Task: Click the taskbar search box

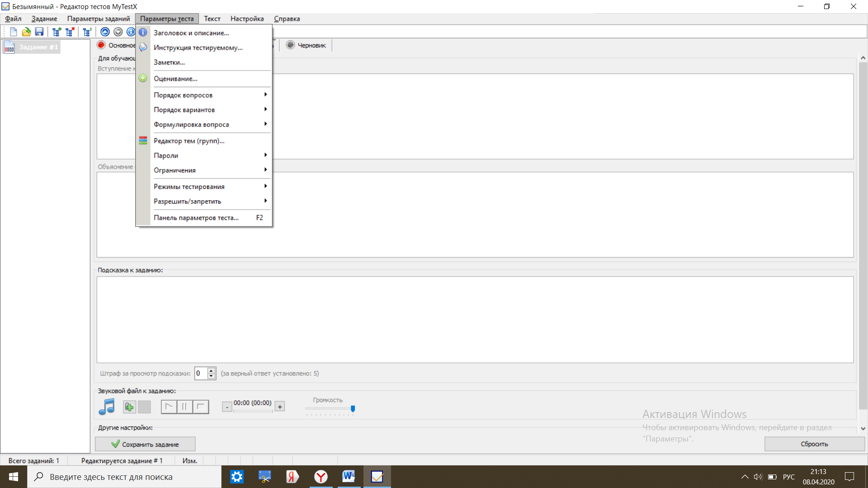Action: pyautogui.click(x=124, y=477)
